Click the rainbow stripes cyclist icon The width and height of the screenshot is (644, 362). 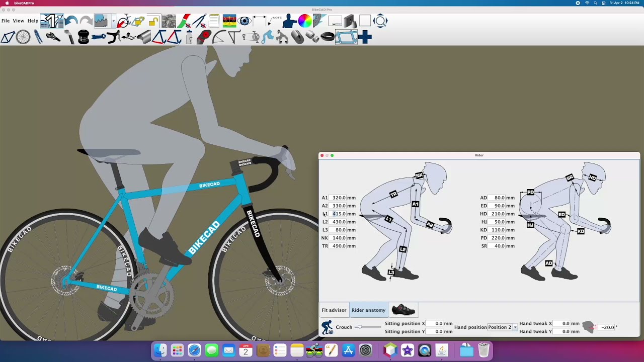(229, 21)
